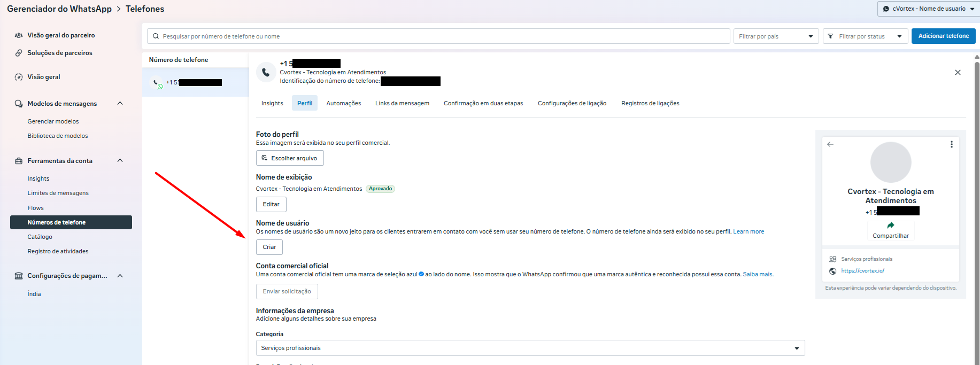
Task: Open the Learn more link
Action: 748,231
